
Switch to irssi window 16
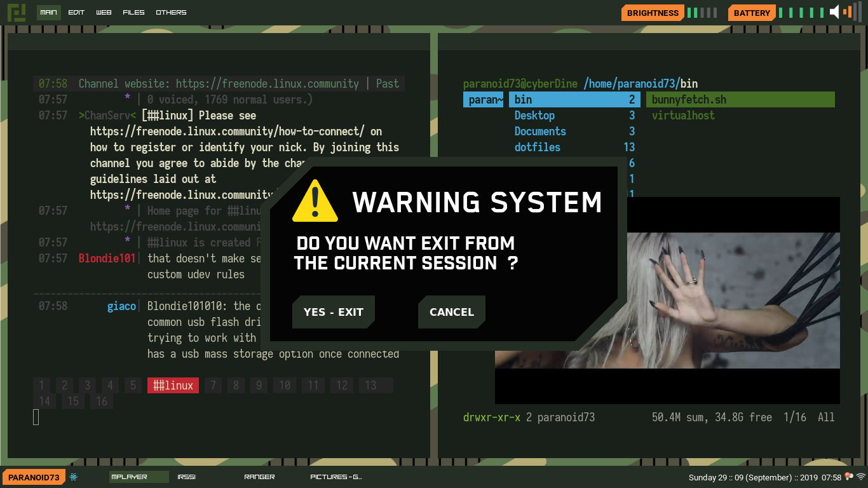[102, 401]
